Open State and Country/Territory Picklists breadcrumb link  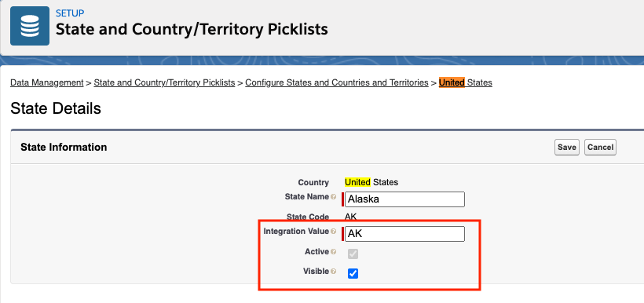click(164, 82)
